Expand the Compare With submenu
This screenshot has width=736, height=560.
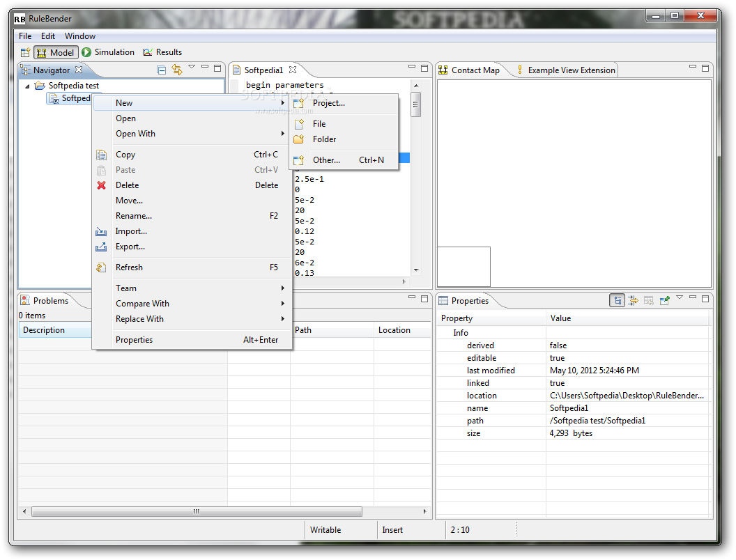[192, 304]
